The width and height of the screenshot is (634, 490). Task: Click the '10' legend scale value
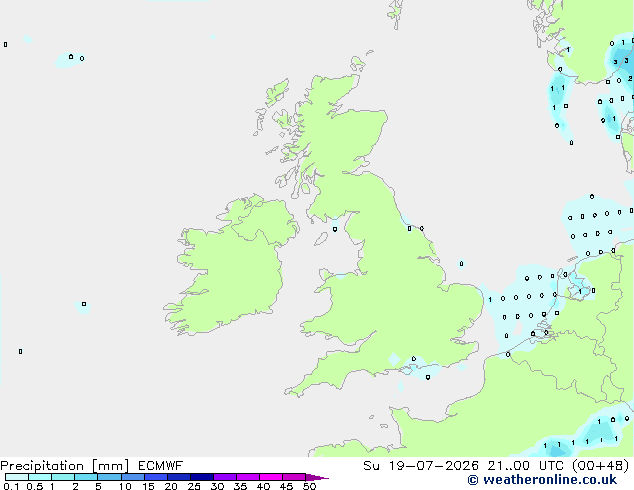pos(125,486)
